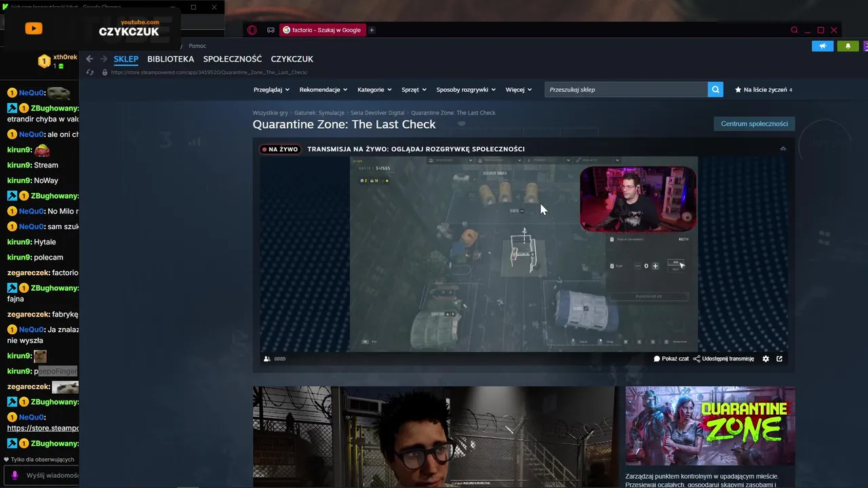Click Centrum społeczności button
868x488 pixels.
(x=754, y=124)
